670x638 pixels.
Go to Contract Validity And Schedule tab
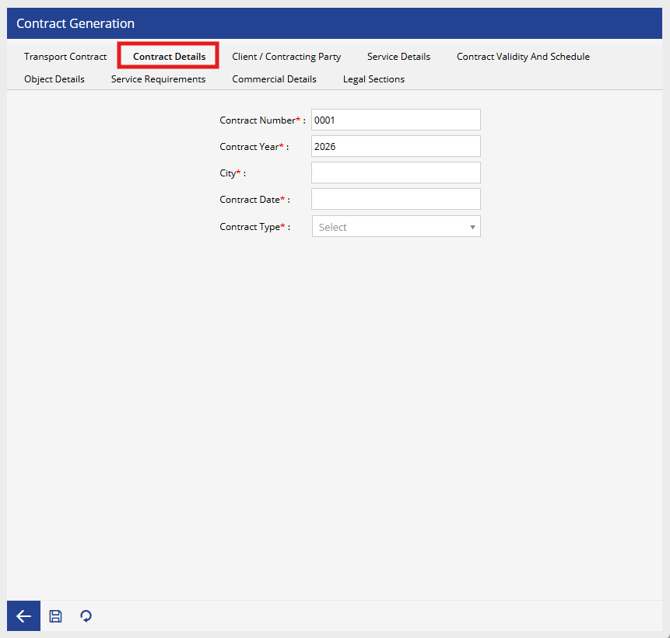pos(523,56)
